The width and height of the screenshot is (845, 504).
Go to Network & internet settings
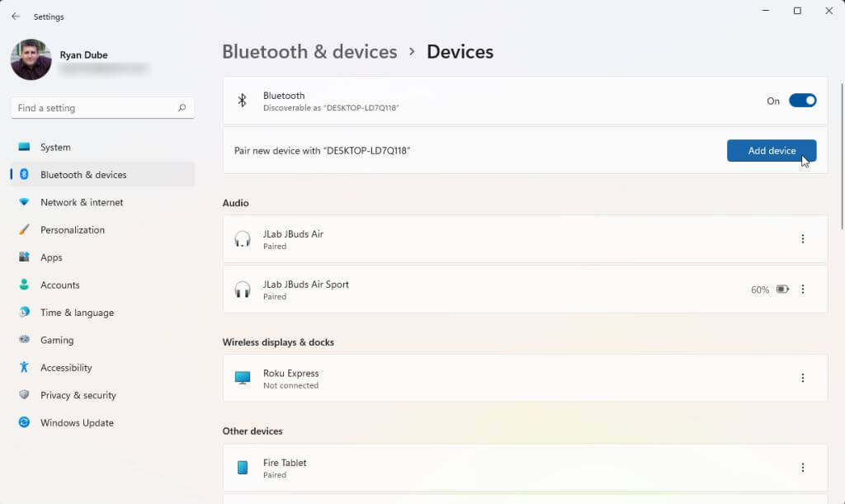tap(82, 202)
